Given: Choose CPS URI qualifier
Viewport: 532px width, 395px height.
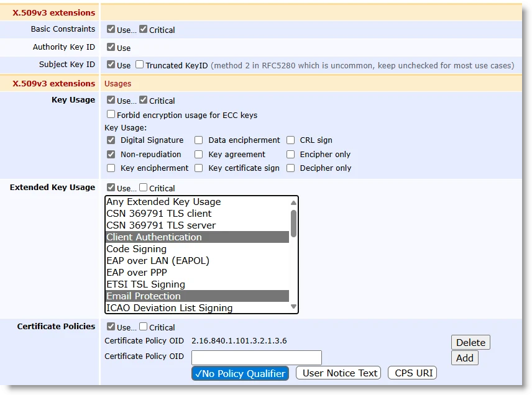Looking at the screenshot, I should [412, 373].
